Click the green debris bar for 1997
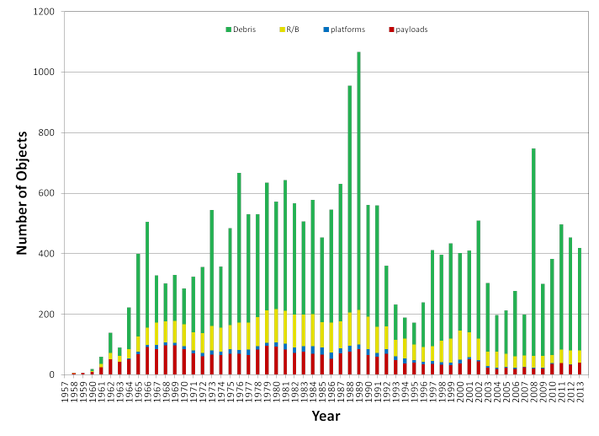This screenshot has height=436, width=599. 432,298
